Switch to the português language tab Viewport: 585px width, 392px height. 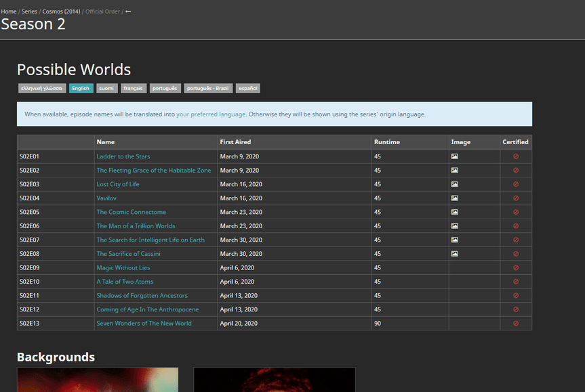pyautogui.click(x=165, y=88)
